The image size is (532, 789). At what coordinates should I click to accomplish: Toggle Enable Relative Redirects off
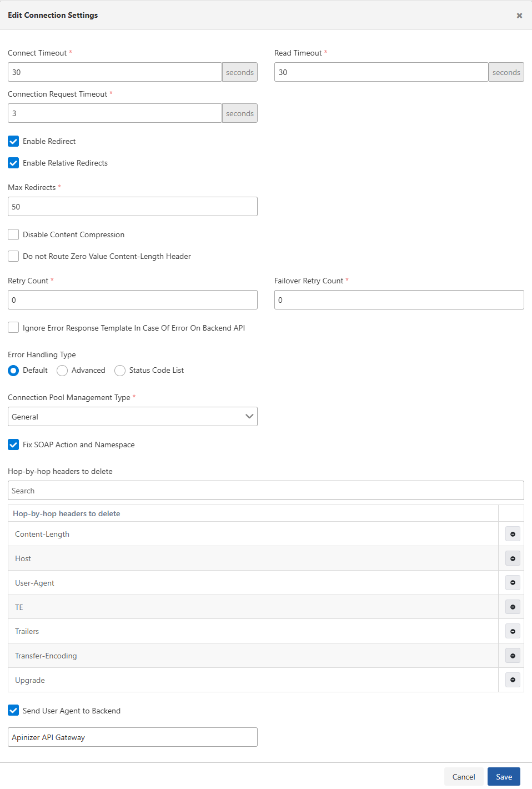pyautogui.click(x=13, y=163)
